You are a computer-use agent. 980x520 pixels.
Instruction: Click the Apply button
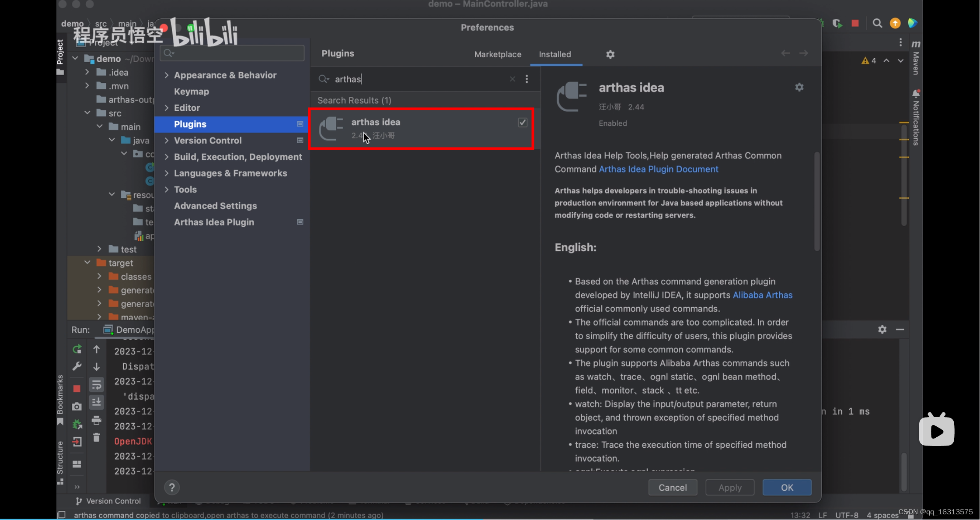730,487
